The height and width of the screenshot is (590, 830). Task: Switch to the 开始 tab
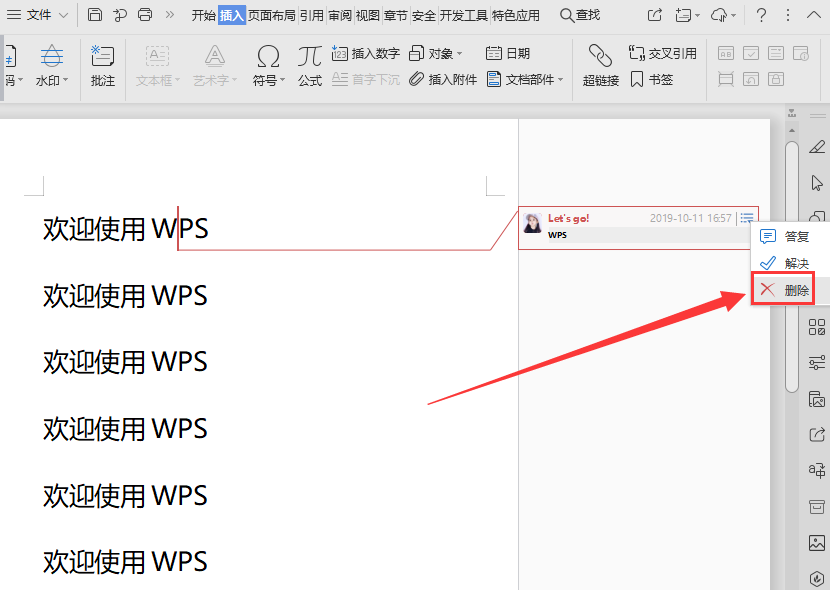pyautogui.click(x=204, y=15)
